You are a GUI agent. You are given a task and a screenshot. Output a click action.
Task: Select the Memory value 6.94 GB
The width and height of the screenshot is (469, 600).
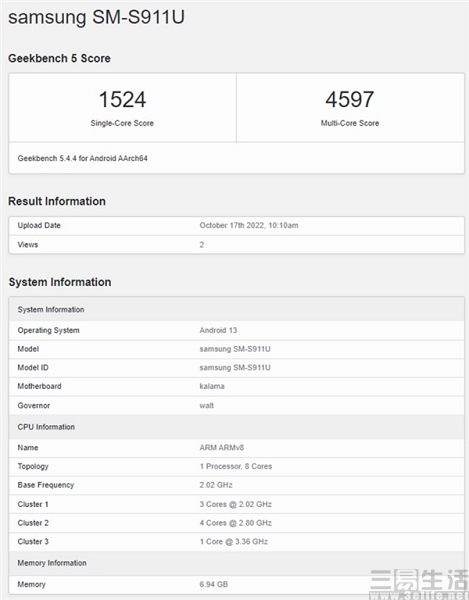tap(213, 585)
